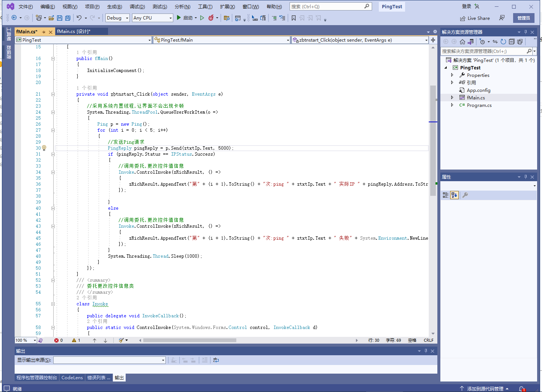This screenshot has width=542, height=392.
Task: Click the 管理员 button
Action: point(524,18)
